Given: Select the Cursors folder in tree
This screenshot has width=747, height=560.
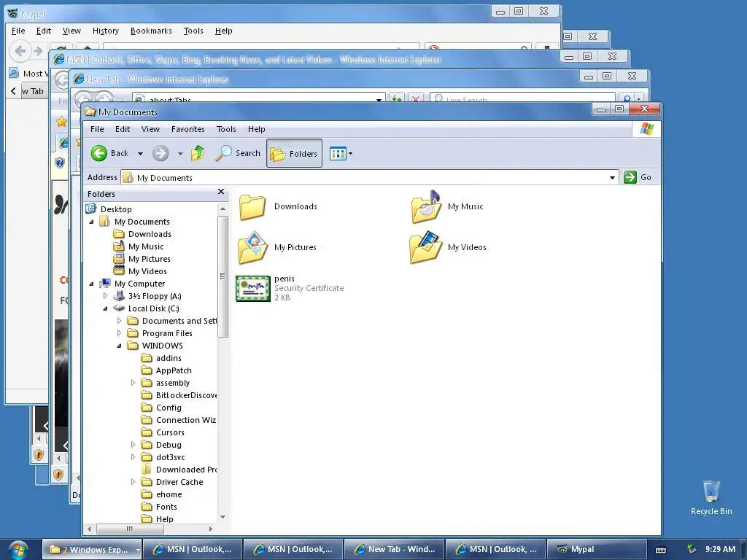Looking at the screenshot, I should (170, 432).
